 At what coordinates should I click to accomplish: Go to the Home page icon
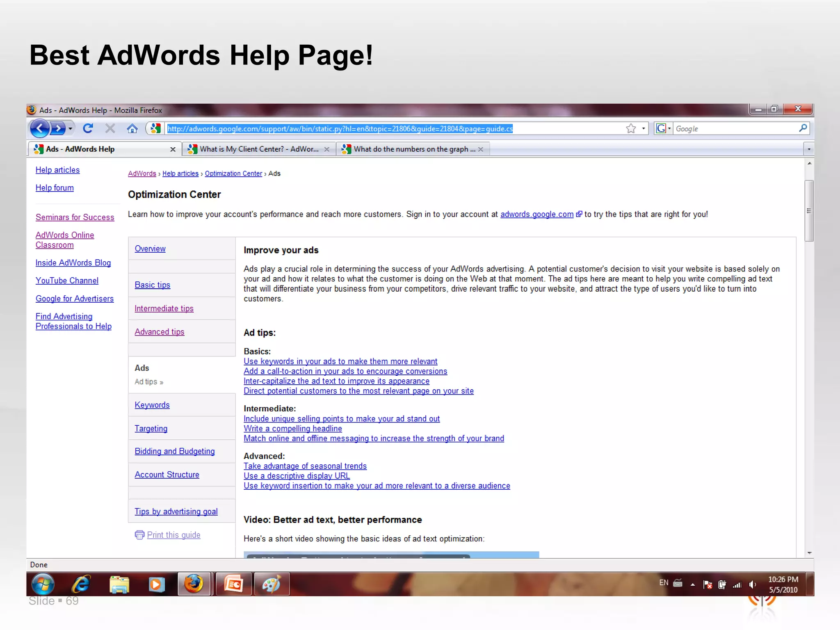coord(132,129)
